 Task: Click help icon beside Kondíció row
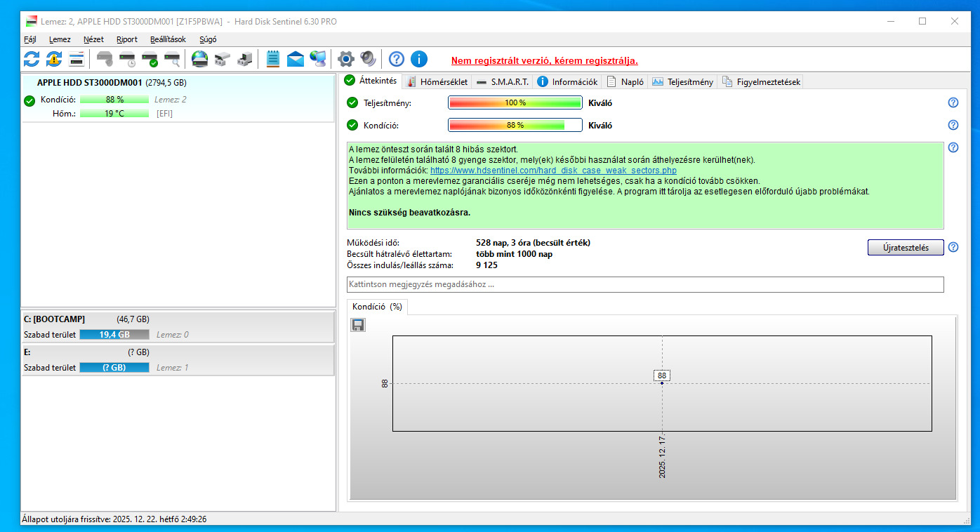coord(953,125)
